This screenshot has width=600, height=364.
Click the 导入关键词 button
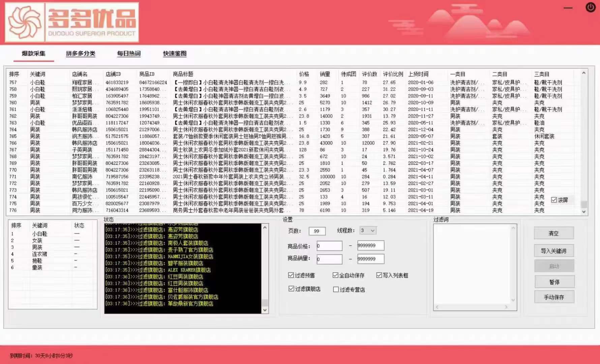[554, 251]
